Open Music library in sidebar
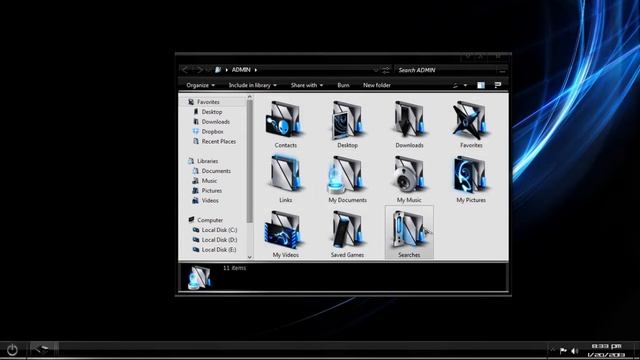The width and height of the screenshot is (640, 360). pyautogui.click(x=204, y=181)
